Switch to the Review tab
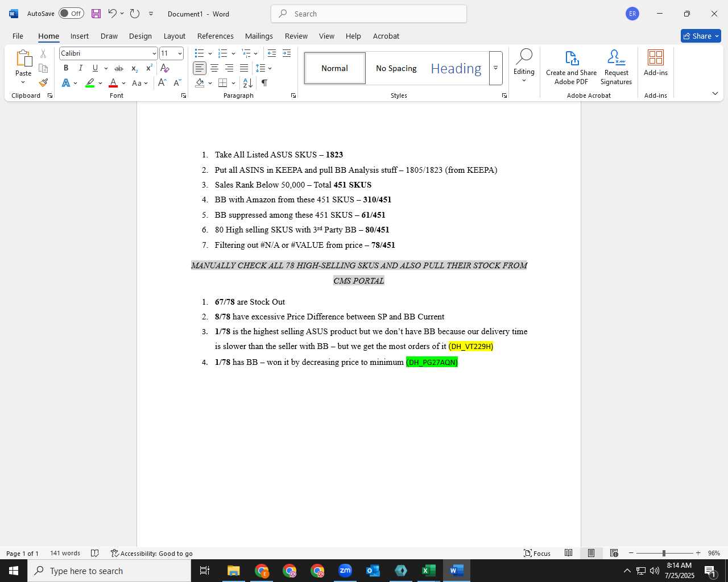The width and height of the screenshot is (728, 582). (x=296, y=36)
